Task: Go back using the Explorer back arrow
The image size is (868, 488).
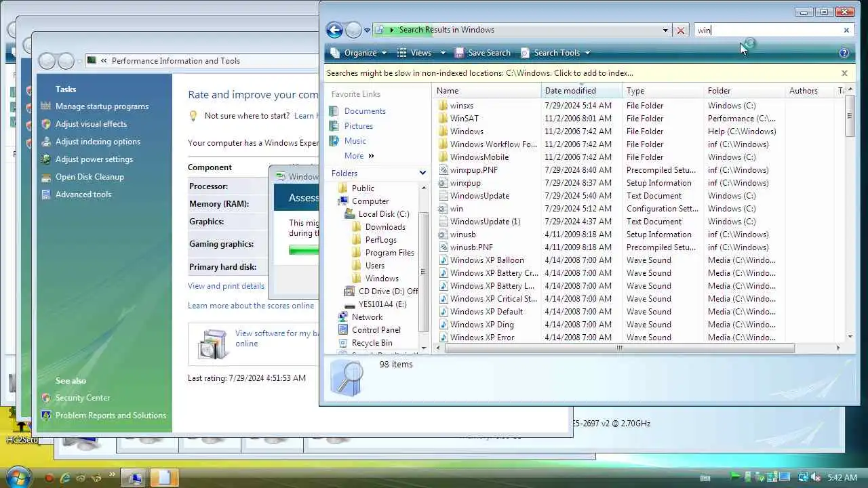Action: (x=334, y=30)
